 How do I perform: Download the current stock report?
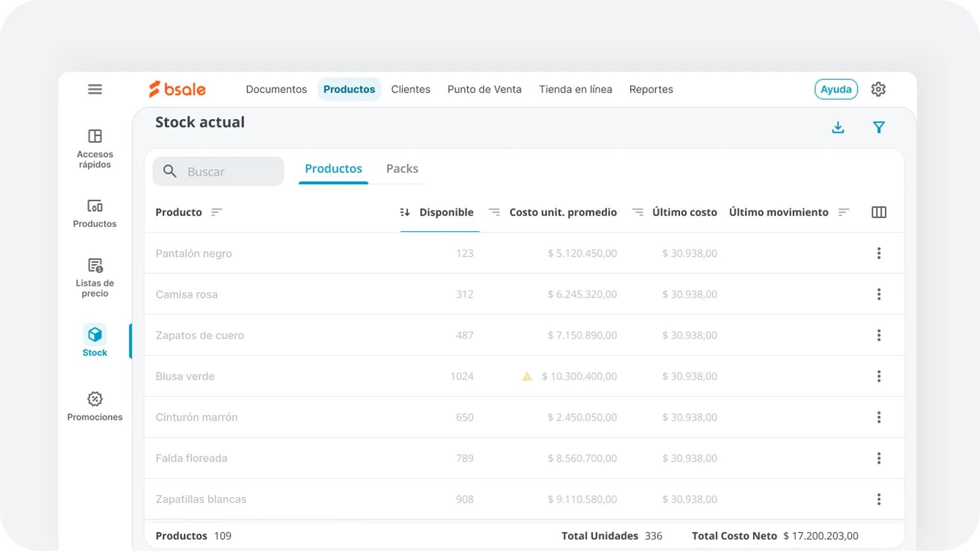(838, 127)
